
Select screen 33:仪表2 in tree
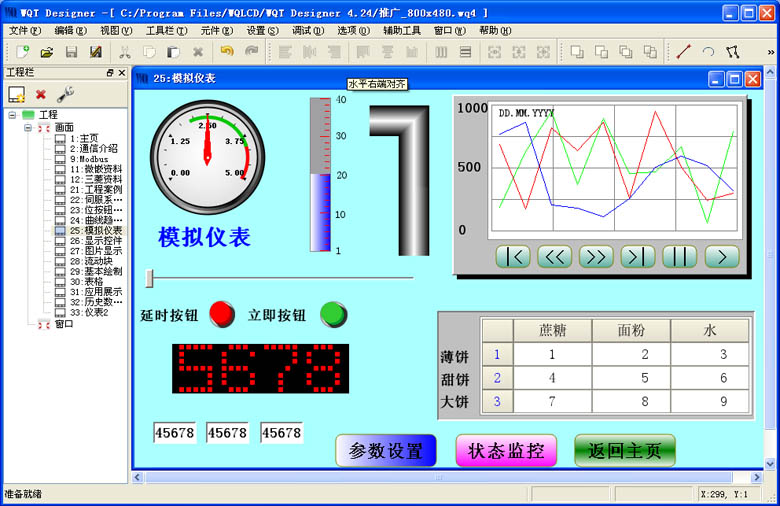[89, 312]
